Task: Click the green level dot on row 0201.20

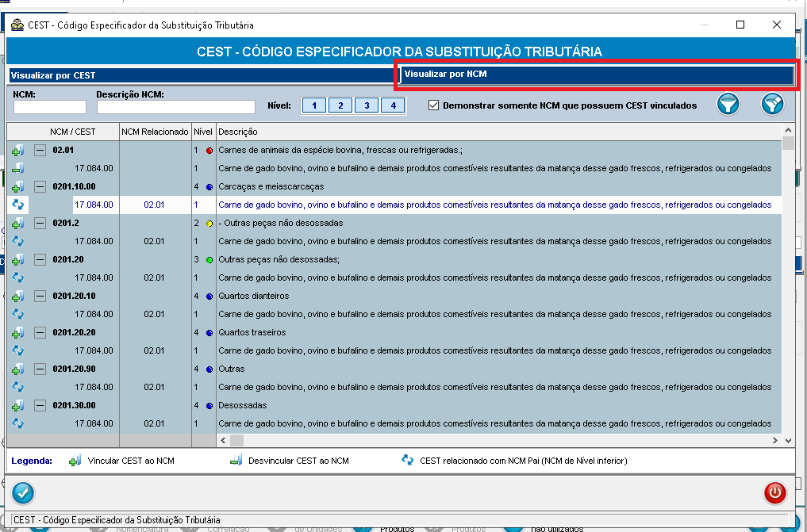Action: (x=209, y=261)
